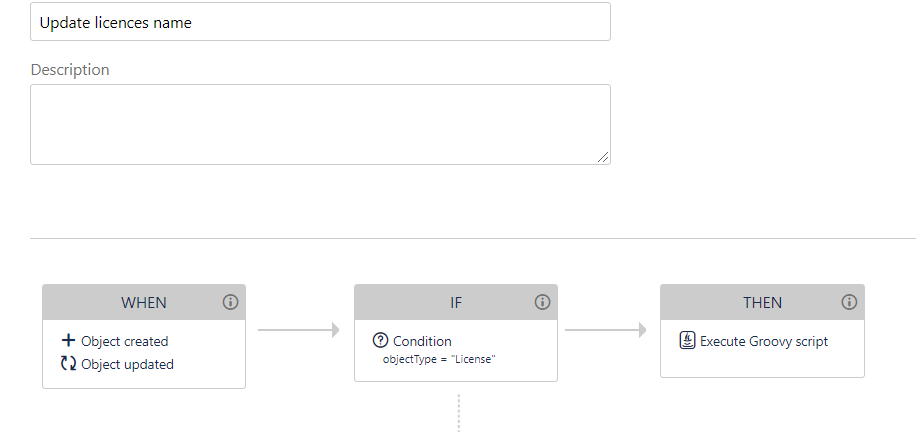Click the Description textarea resize handle

pyautogui.click(x=604, y=158)
